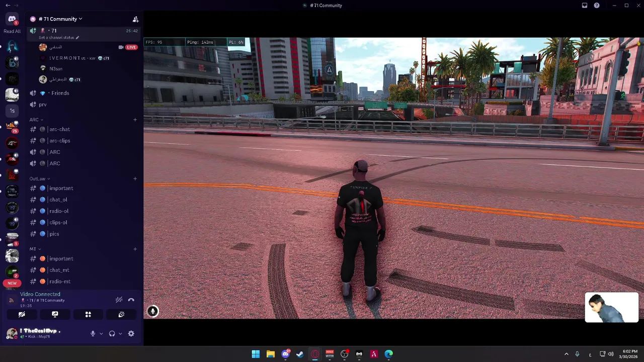Open the Windows Start menu
The image size is (644, 362).
pos(256,354)
